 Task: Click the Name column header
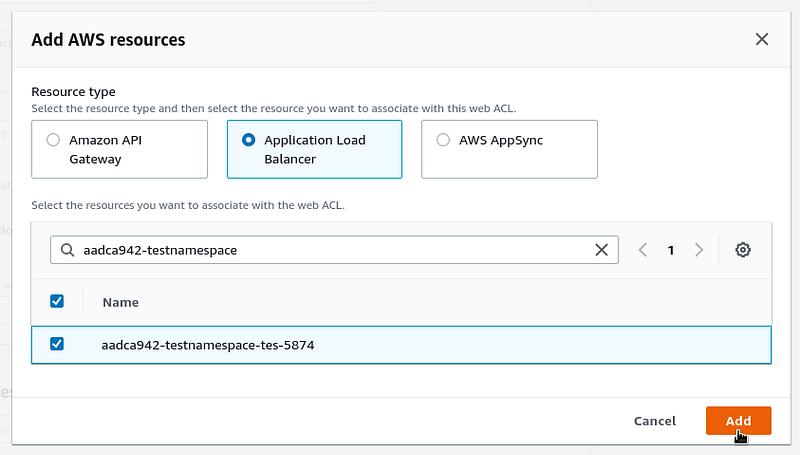[120, 302]
